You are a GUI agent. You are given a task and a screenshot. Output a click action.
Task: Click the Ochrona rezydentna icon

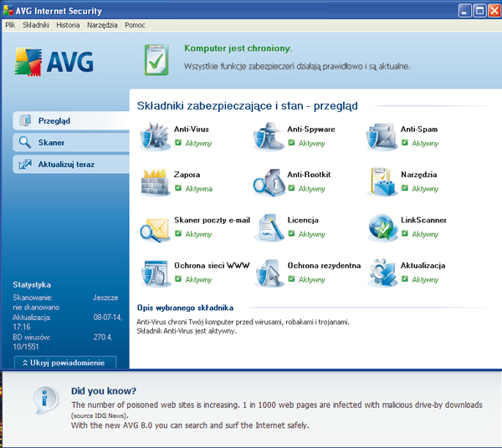point(269,272)
